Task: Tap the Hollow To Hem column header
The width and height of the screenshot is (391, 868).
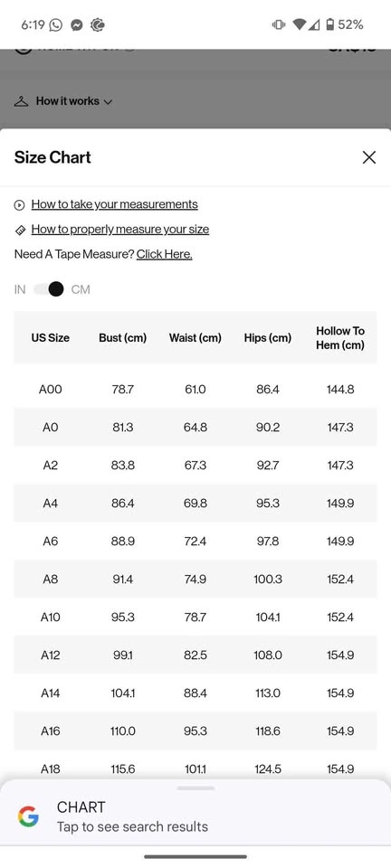Action: (340, 337)
